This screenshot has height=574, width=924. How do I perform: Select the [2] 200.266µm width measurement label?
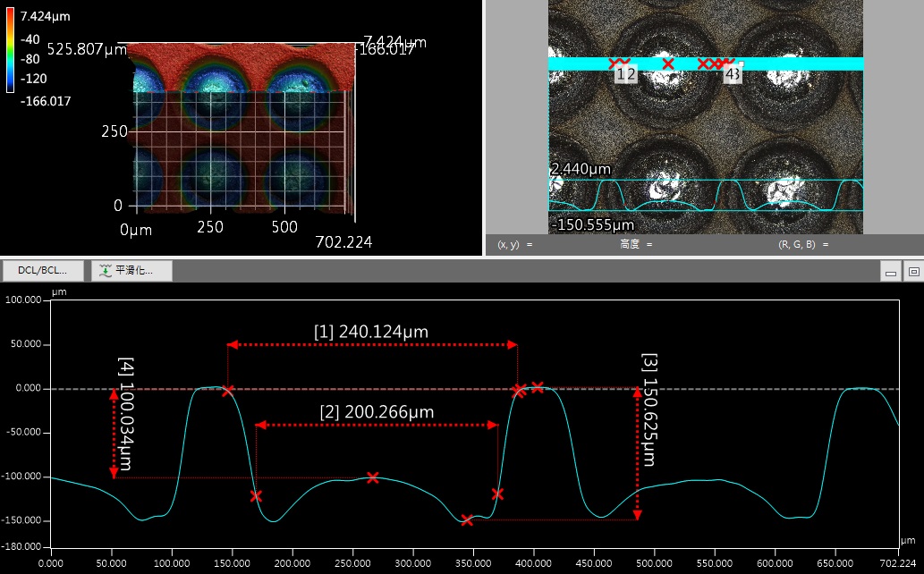click(377, 412)
